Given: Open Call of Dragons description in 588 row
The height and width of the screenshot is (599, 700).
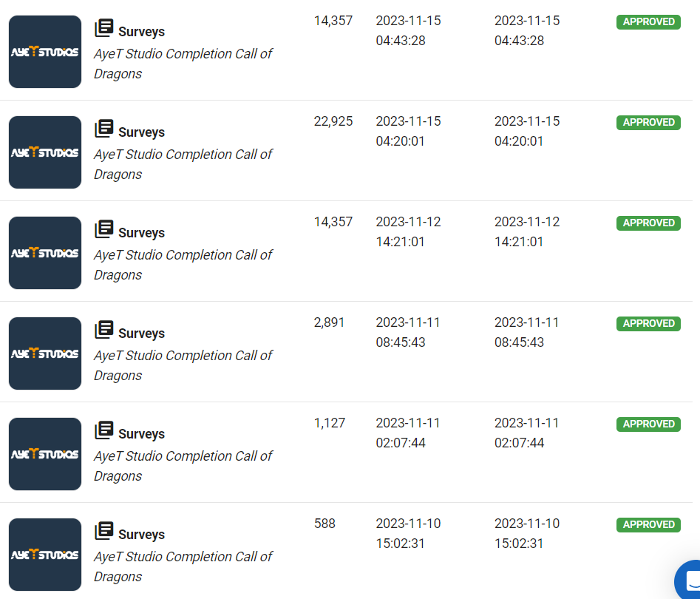Looking at the screenshot, I should pyautogui.click(x=183, y=566).
